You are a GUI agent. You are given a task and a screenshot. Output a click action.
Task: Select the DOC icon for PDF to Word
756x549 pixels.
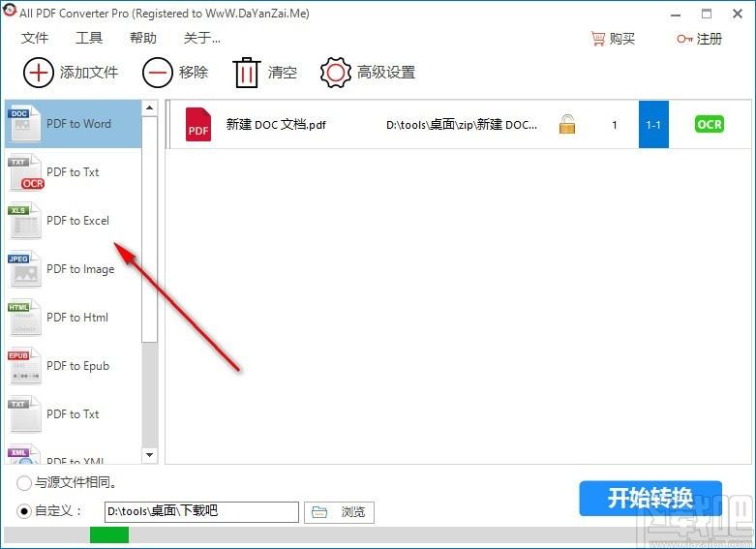23,124
